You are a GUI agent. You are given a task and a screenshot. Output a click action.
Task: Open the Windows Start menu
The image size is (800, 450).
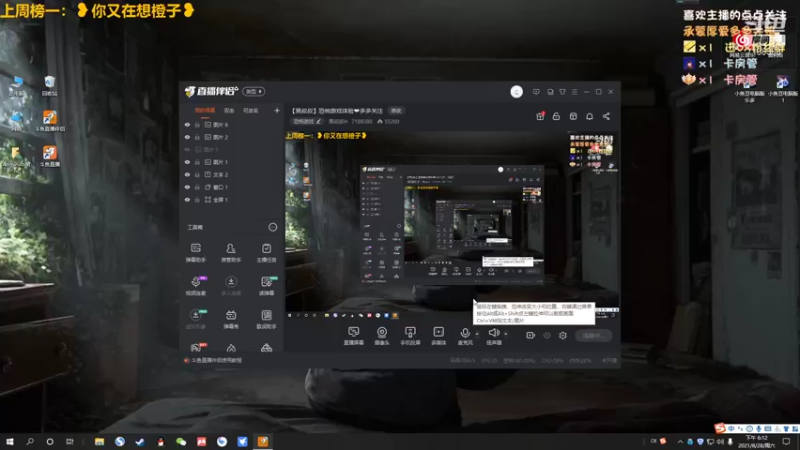[10, 442]
